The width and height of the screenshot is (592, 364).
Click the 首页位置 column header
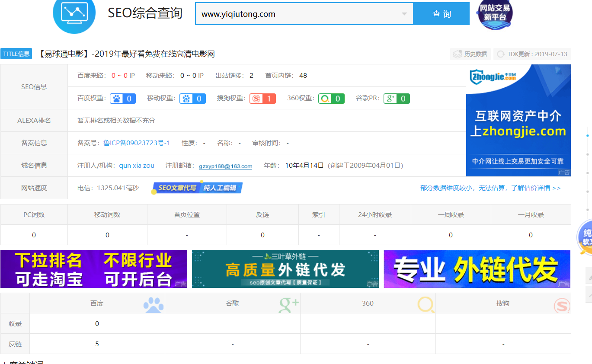(187, 215)
